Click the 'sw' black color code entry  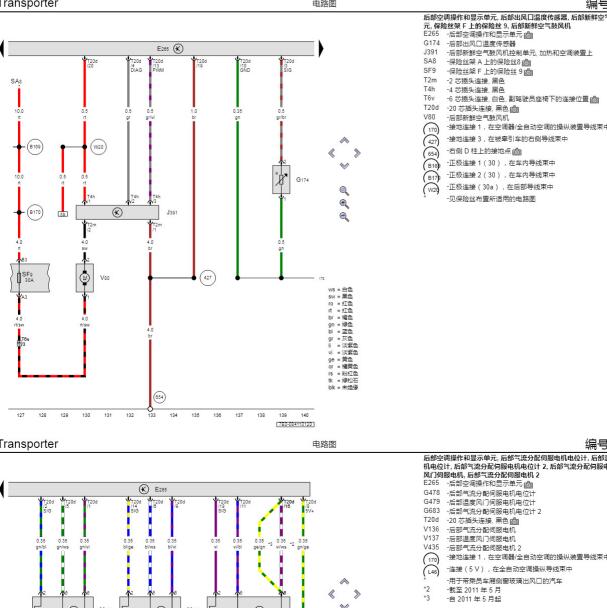[340, 297]
